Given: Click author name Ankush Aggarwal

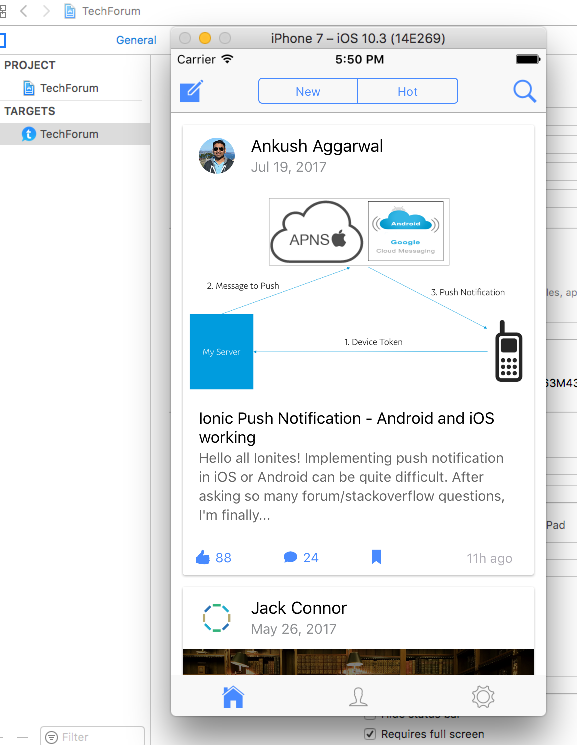Looking at the screenshot, I should coord(317,146).
